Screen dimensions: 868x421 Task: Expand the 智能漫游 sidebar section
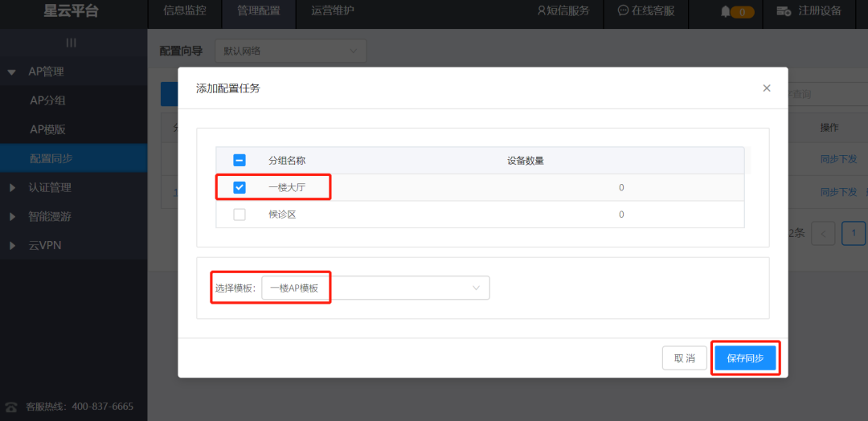73,216
